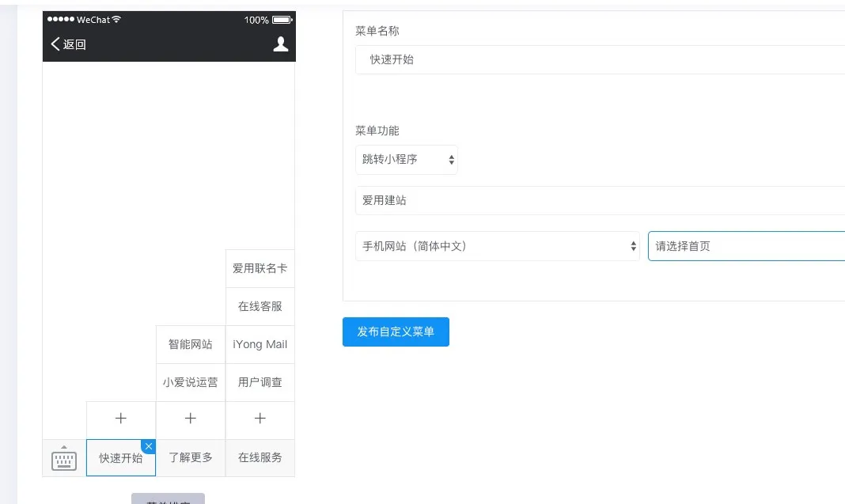Expand the 跳转小程序 menu function dropdown

pos(407,160)
